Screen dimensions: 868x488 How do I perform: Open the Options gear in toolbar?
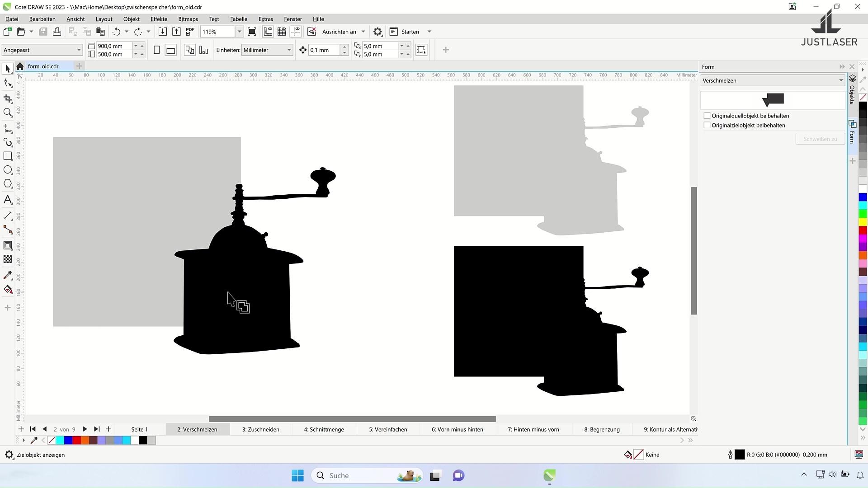tap(377, 32)
